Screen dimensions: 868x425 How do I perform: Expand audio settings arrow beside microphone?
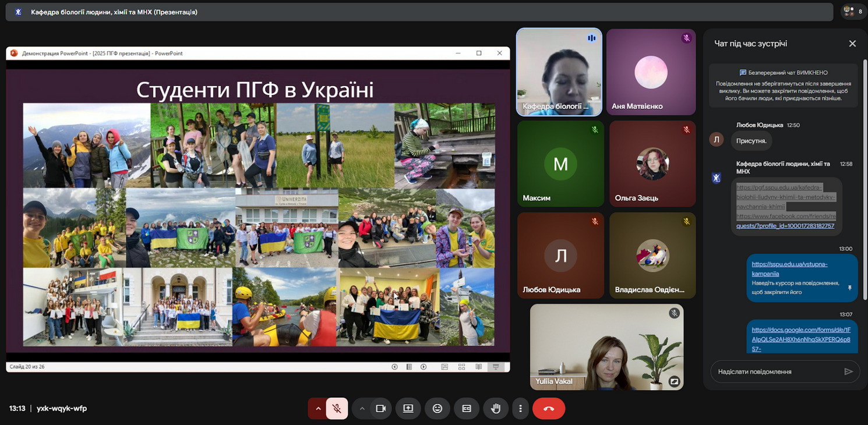coord(318,409)
